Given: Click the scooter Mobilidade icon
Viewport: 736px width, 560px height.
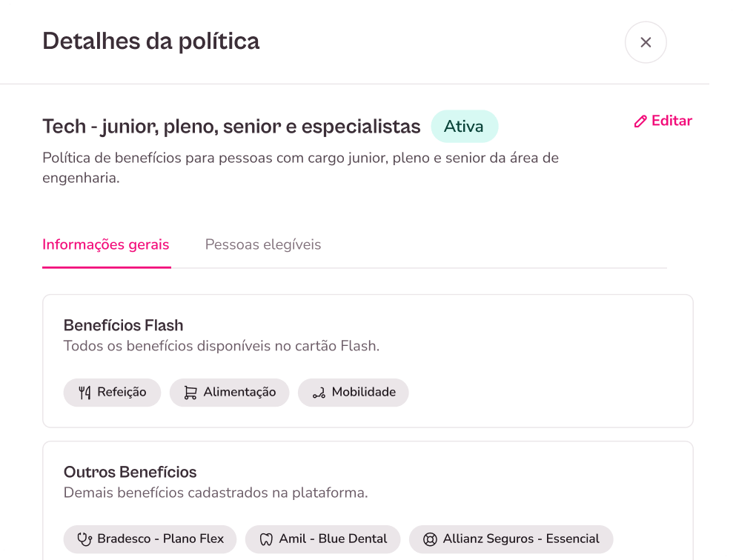Looking at the screenshot, I should click(x=319, y=393).
